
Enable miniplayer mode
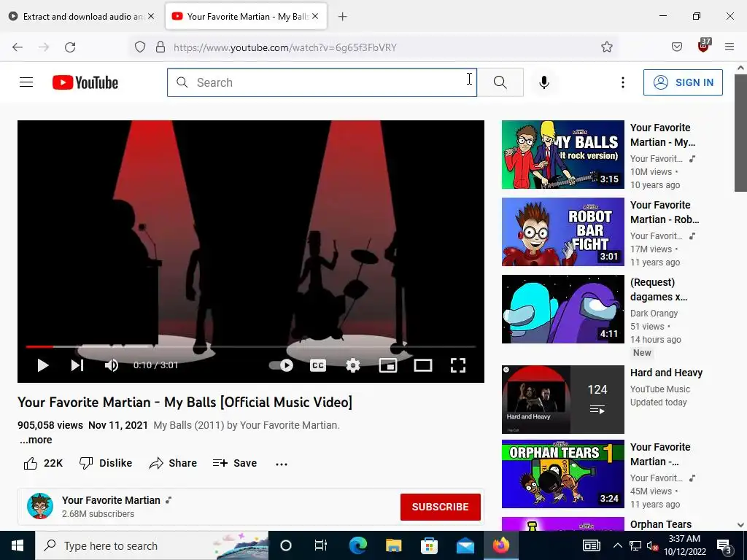pyautogui.click(x=388, y=365)
